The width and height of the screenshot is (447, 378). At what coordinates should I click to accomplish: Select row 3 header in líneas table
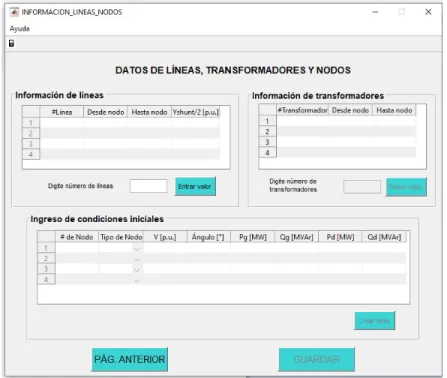click(x=31, y=144)
